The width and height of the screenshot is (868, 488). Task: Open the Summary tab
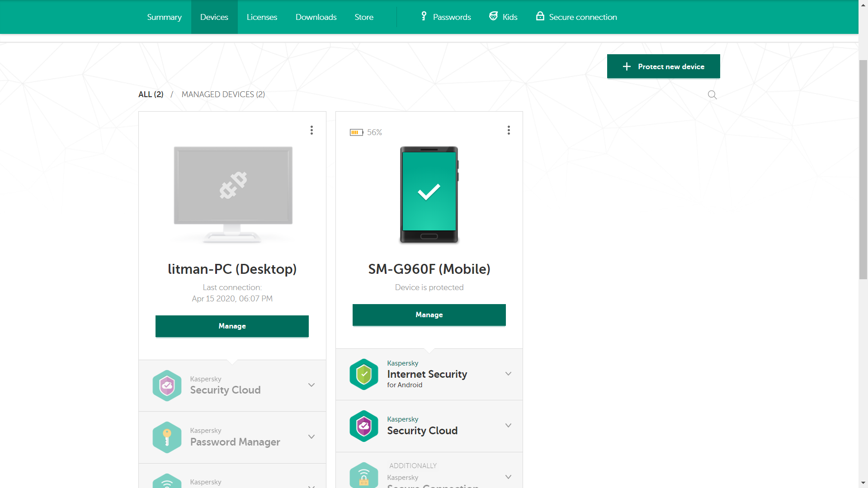(x=164, y=17)
